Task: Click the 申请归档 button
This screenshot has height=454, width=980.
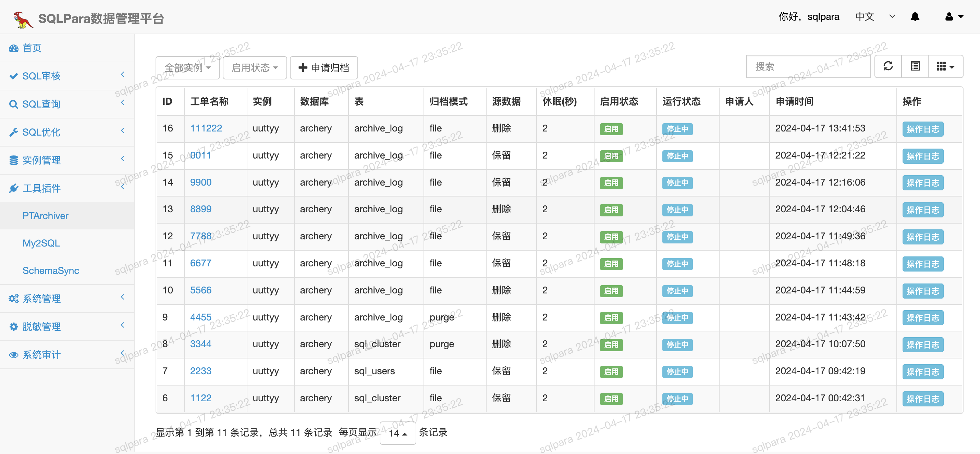Action: pyautogui.click(x=324, y=68)
